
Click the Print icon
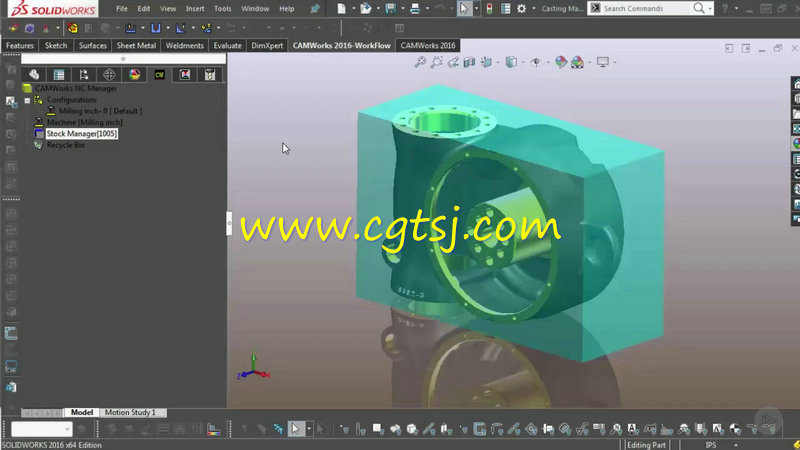point(415,8)
